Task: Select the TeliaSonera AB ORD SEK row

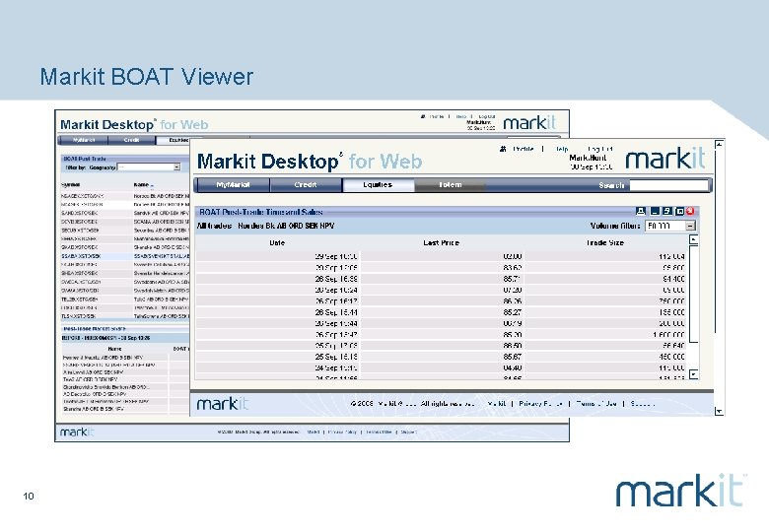Action: [x=125, y=316]
